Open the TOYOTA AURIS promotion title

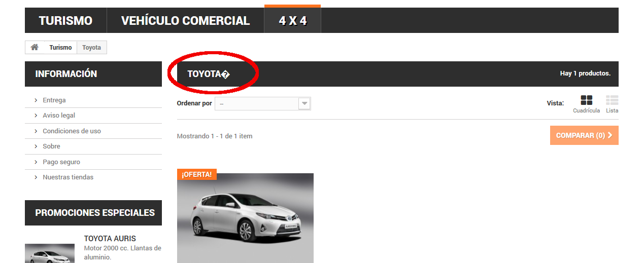[110, 239]
